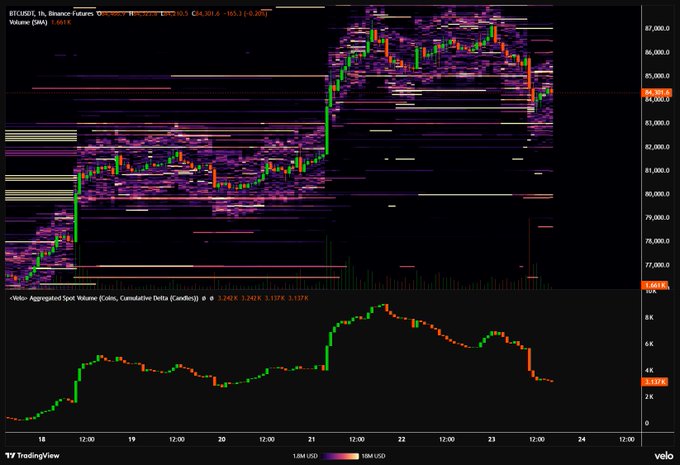Image resolution: width=680 pixels, height=465 pixels.
Task: Click the 8K label on delta axis
Action: coord(649,318)
